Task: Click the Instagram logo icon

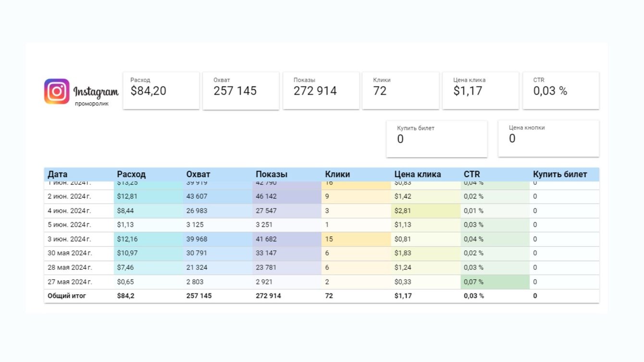Action: 57,91
